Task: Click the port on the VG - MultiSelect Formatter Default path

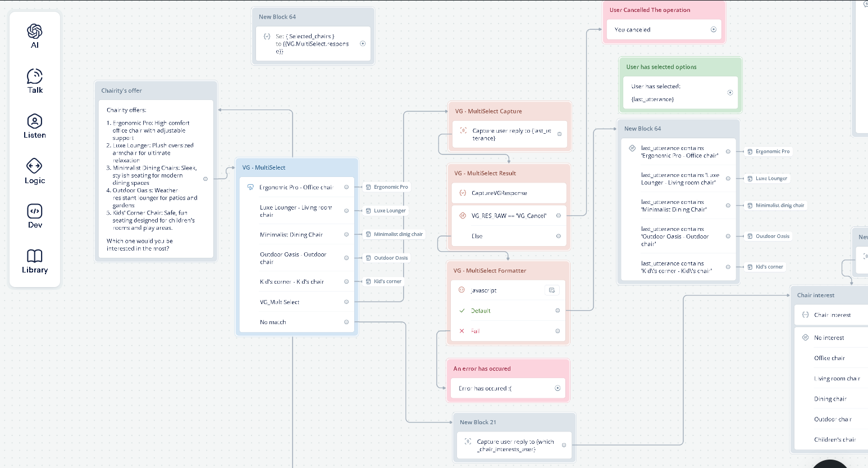Action: pyautogui.click(x=558, y=311)
